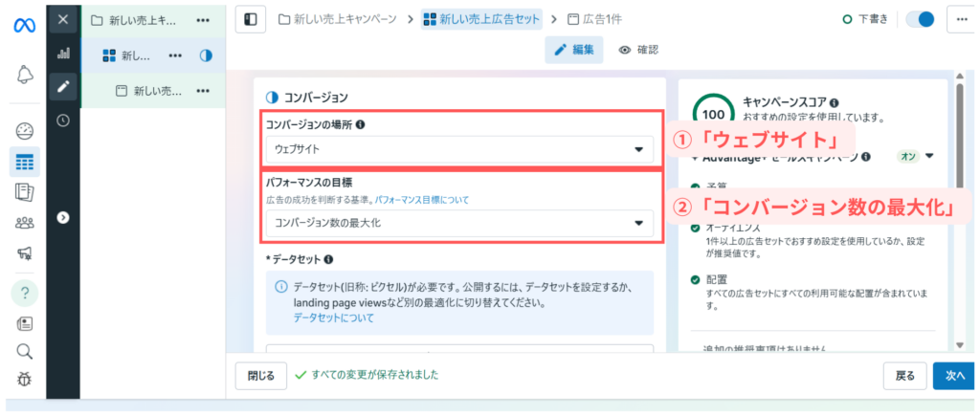980x416 pixels.
Task: Expand dark panel with arrow circle
Action: tap(63, 217)
